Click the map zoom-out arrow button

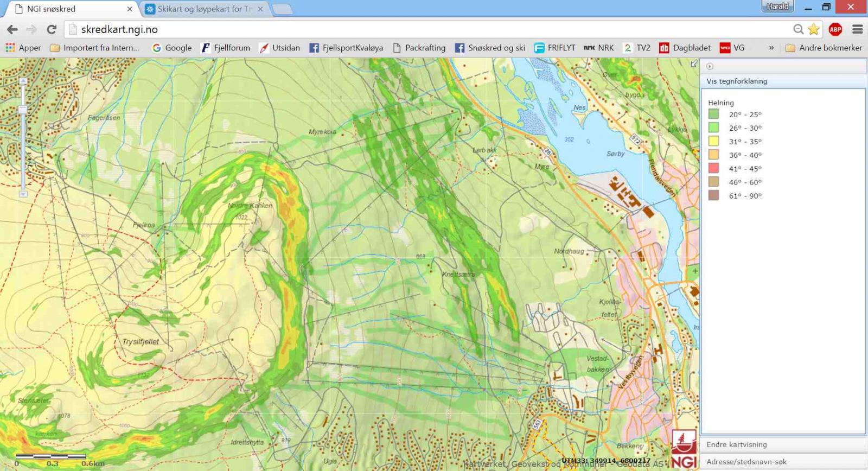(x=23, y=194)
